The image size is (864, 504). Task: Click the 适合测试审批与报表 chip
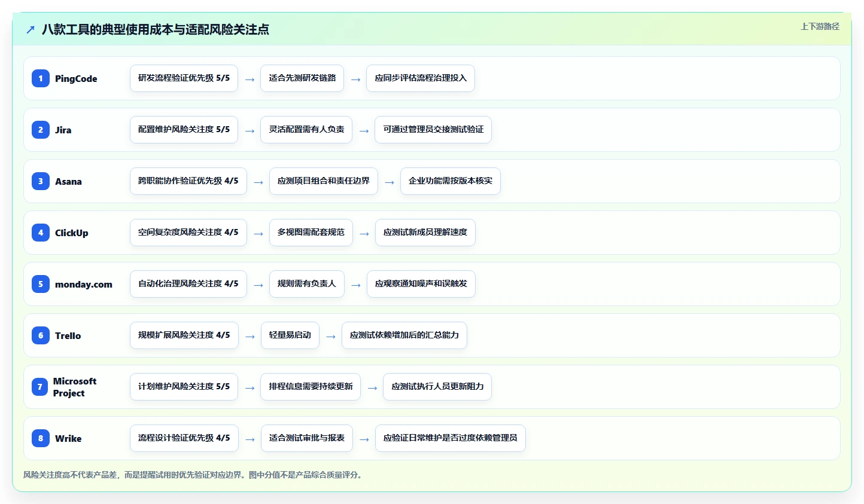[x=307, y=438]
